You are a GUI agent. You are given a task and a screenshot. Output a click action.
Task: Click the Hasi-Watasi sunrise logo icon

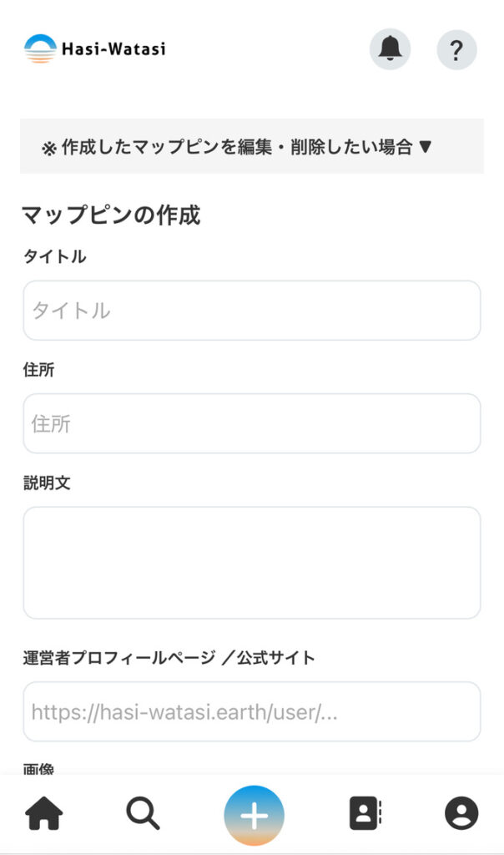pos(40,49)
